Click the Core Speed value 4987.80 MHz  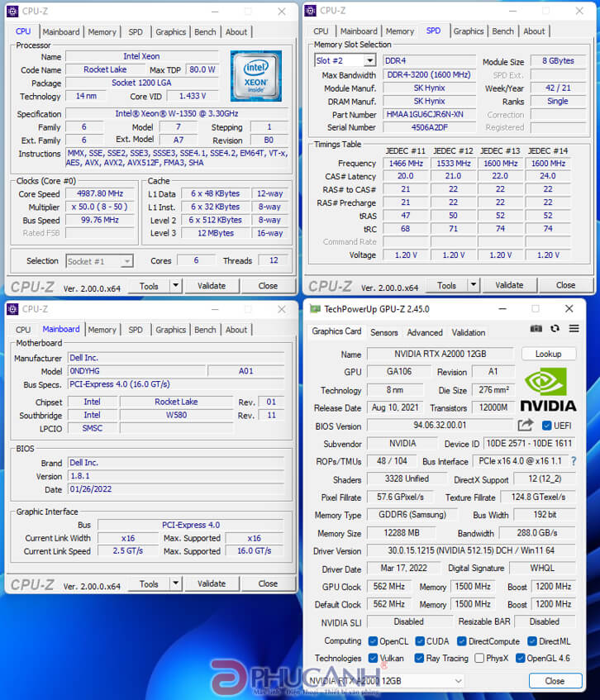(x=100, y=193)
